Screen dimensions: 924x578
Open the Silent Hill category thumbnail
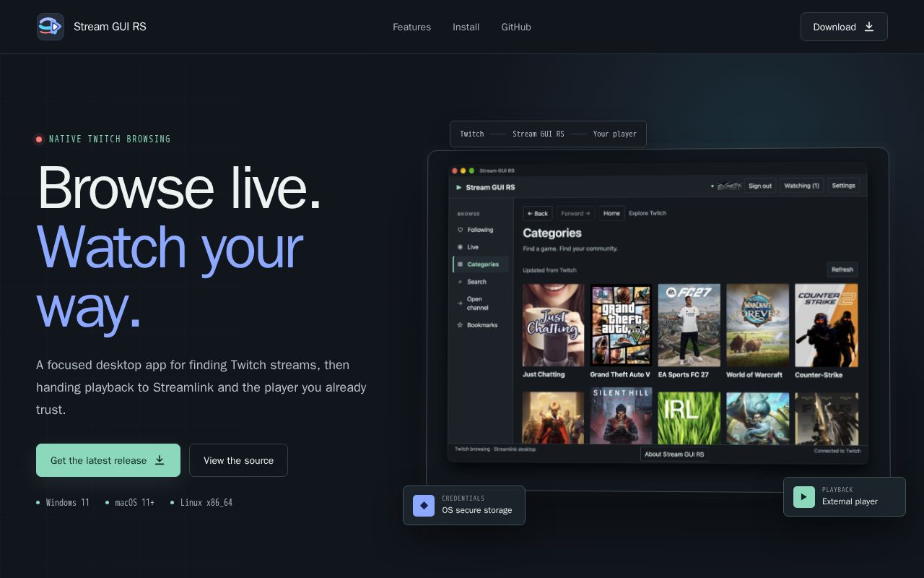coord(621,416)
